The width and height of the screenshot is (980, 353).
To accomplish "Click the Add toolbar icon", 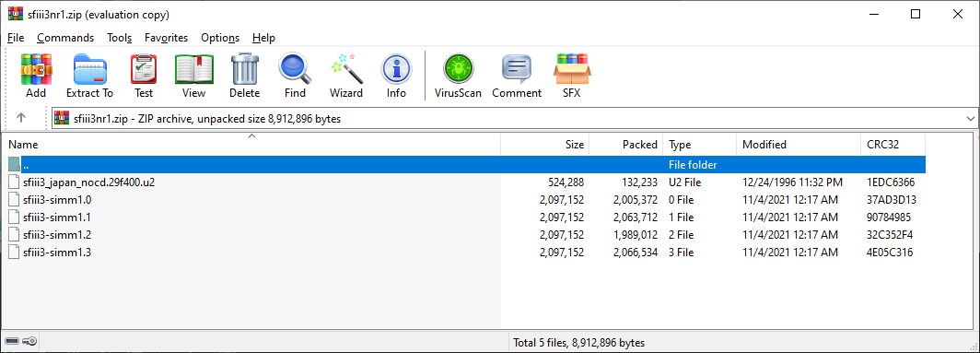I will click(36, 76).
